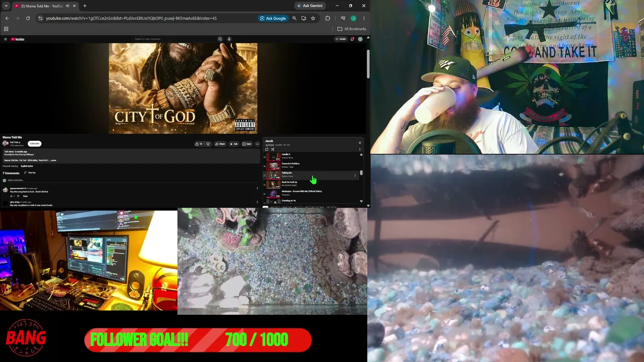Image resolution: width=644 pixels, height=362 pixels.
Task: Click the Add a comment field
Action: point(133,180)
